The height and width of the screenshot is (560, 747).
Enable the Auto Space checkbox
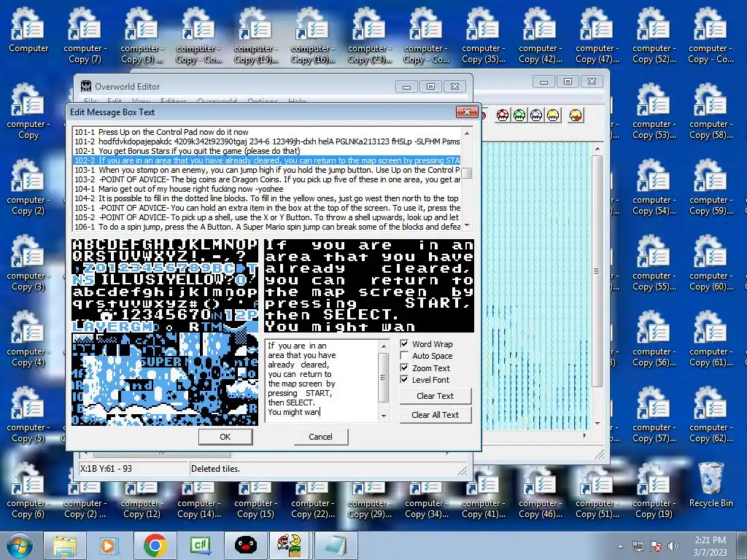[404, 356]
